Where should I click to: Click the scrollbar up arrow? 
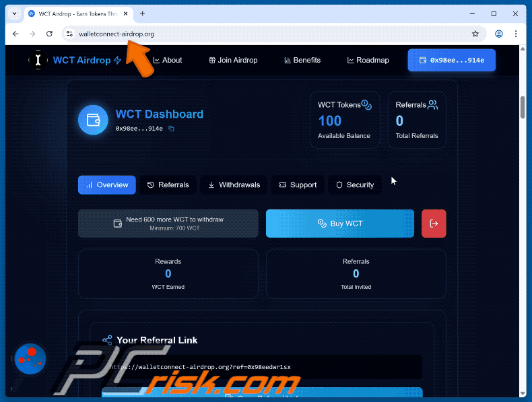click(x=523, y=49)
